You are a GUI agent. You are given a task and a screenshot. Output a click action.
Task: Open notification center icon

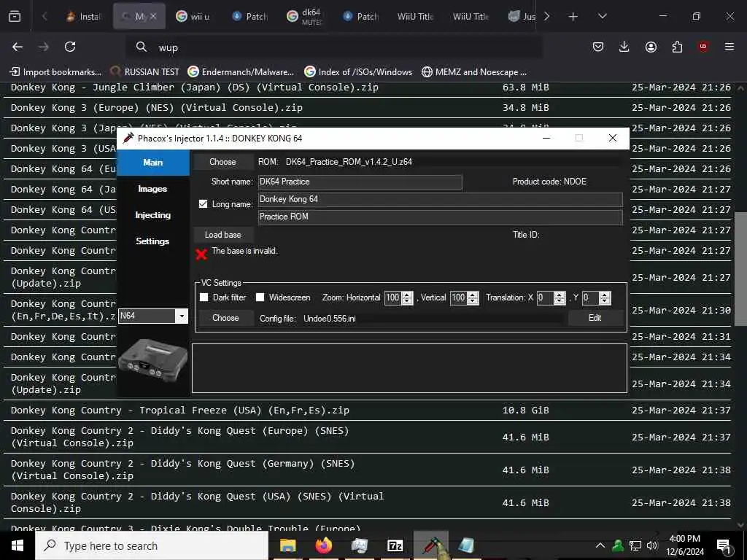724,545
